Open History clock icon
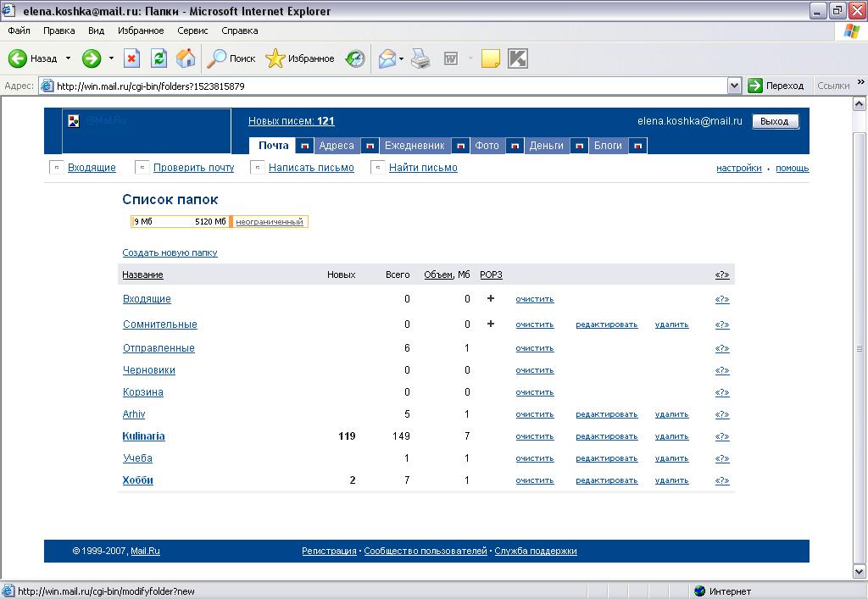 click(355, 58)
